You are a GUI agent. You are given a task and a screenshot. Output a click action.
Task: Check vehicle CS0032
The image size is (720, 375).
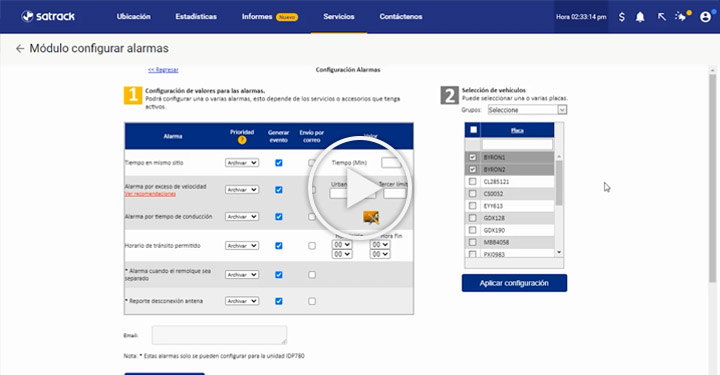472,194
